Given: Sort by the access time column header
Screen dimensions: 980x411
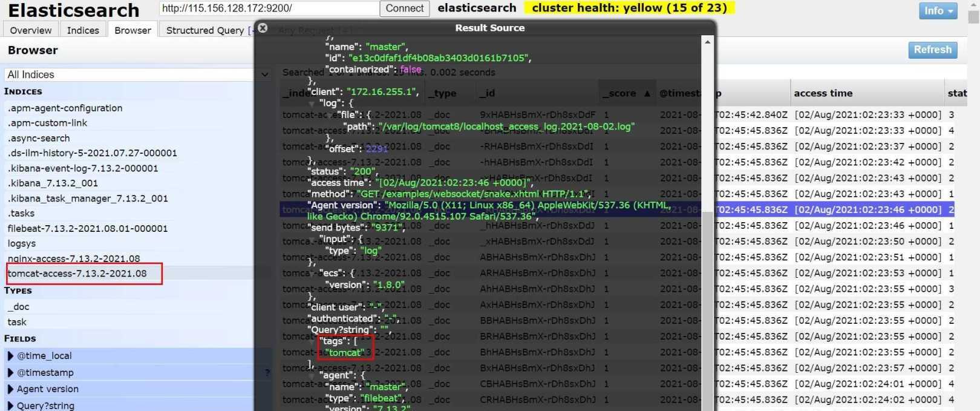Looking at the screenshot, I should point(867,93).
